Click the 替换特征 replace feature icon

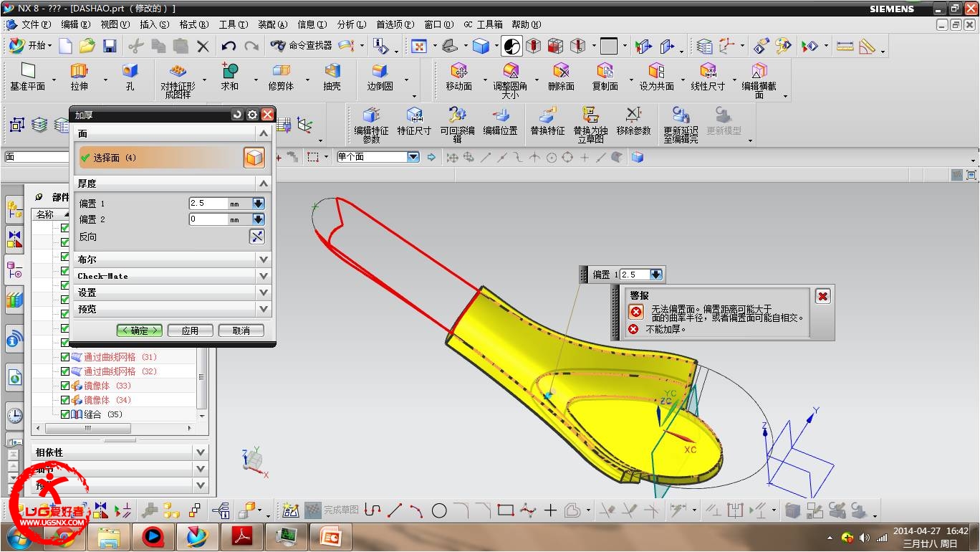click(547, 115)
